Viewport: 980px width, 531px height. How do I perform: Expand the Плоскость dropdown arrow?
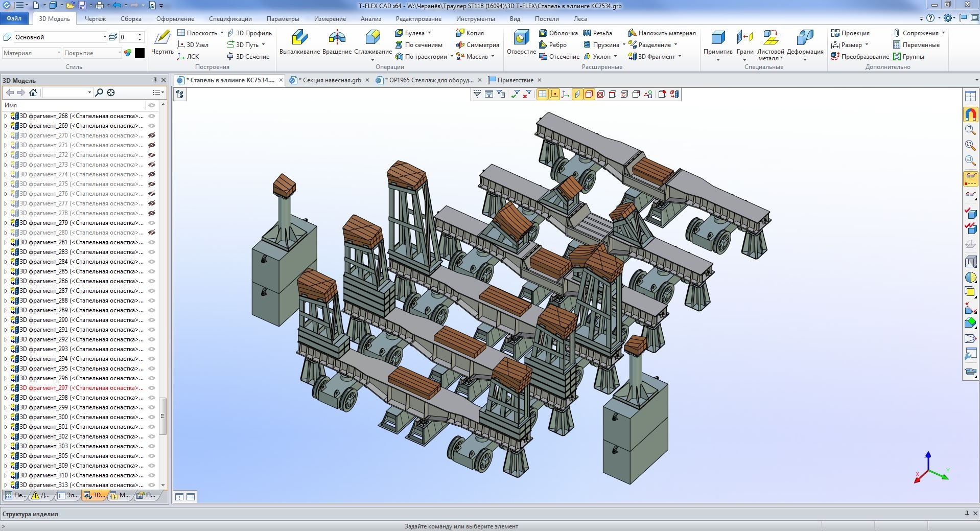click(x=222, y=33)
